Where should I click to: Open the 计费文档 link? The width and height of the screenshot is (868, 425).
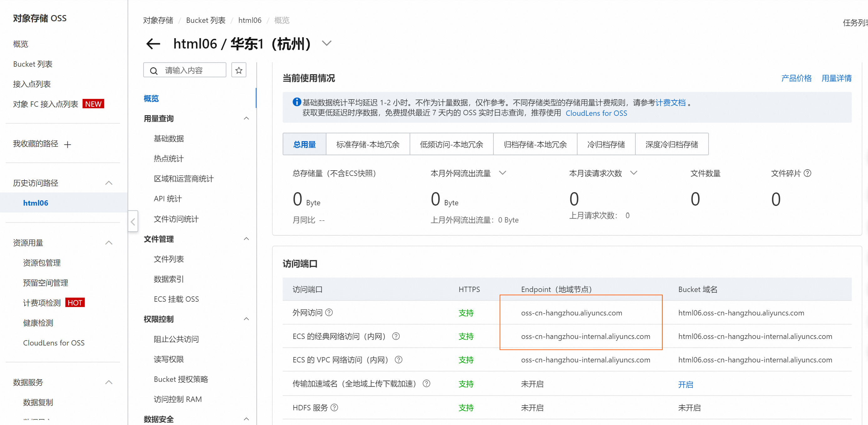pos(670,103)
